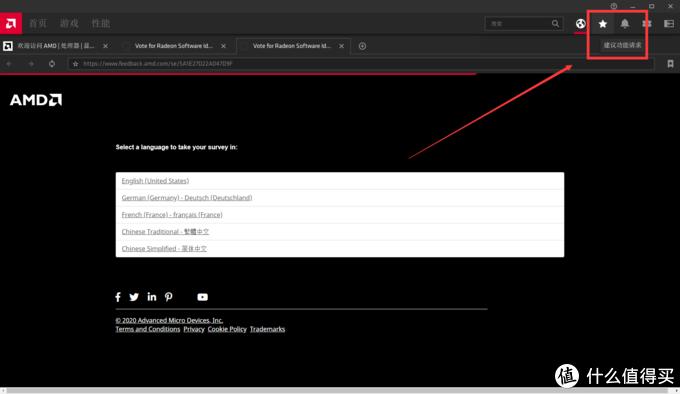The width and height of the screenshot is (680, 394).
Task: Open the Facebook icon in the footer
Action: tap(118, 297)
